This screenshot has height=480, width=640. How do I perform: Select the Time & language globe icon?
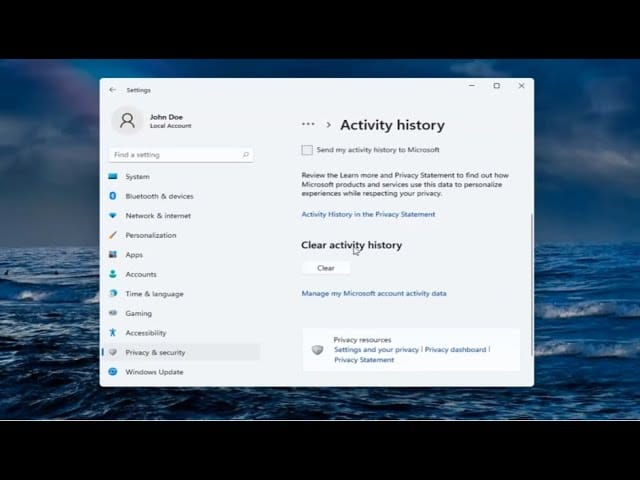(x=113, y=293)
